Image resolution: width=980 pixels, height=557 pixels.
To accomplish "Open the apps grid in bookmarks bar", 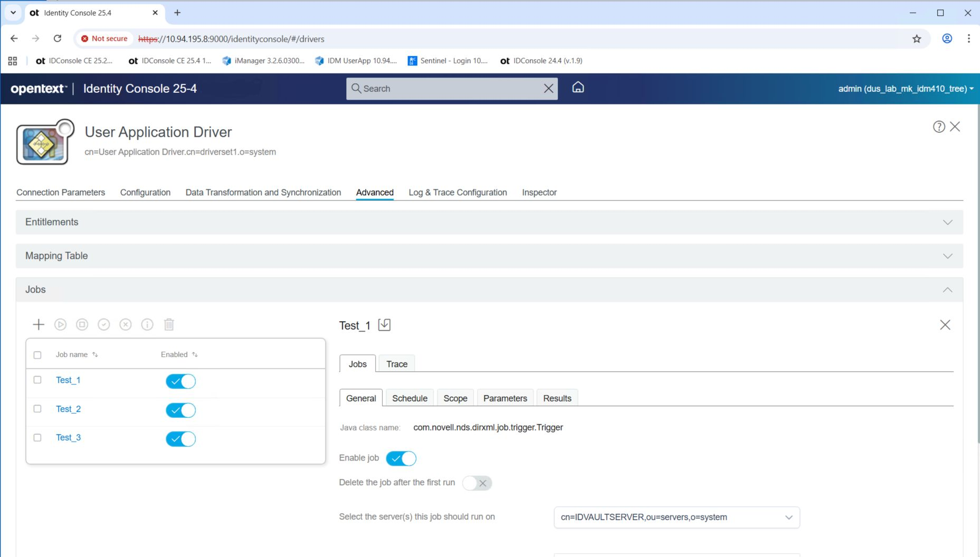I will tap(13, 61).
